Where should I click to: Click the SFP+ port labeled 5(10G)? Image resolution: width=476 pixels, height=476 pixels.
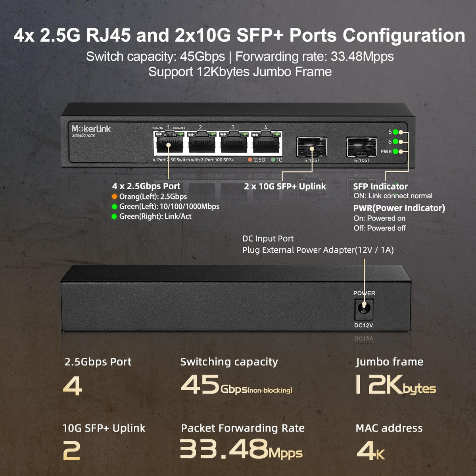(x=312, y=148)
